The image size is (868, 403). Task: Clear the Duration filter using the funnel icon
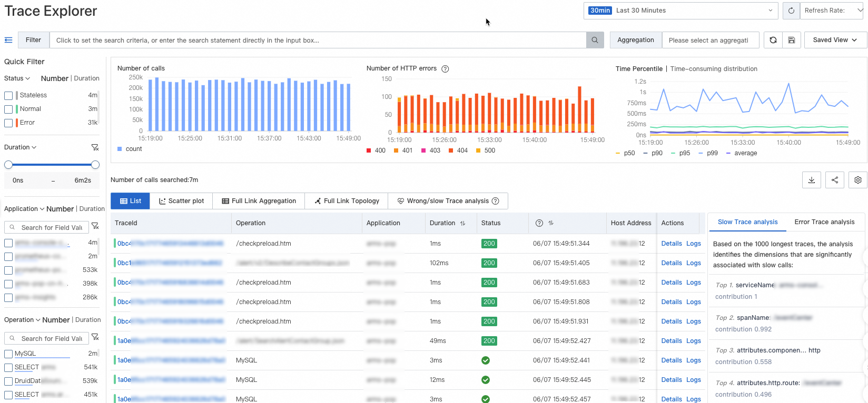click(x=95, y=147)
